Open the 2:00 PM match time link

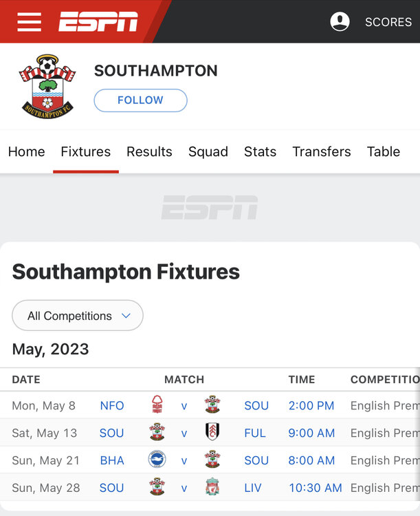click(x=311, y=405)
